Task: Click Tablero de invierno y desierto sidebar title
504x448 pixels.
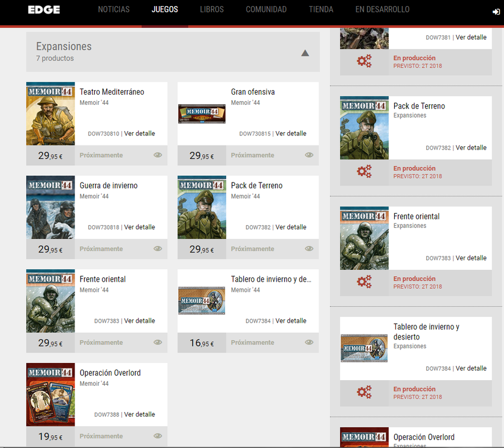Action: 426,332
